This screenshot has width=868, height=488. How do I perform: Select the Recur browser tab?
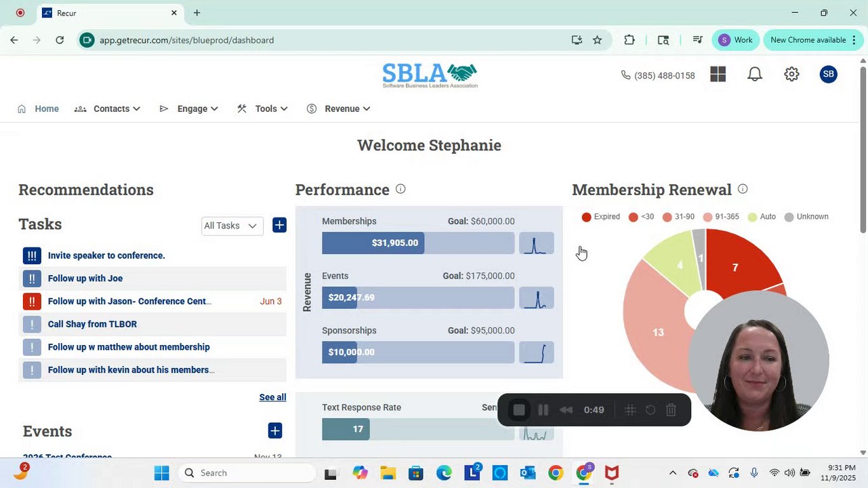click(x=110, y=13)
